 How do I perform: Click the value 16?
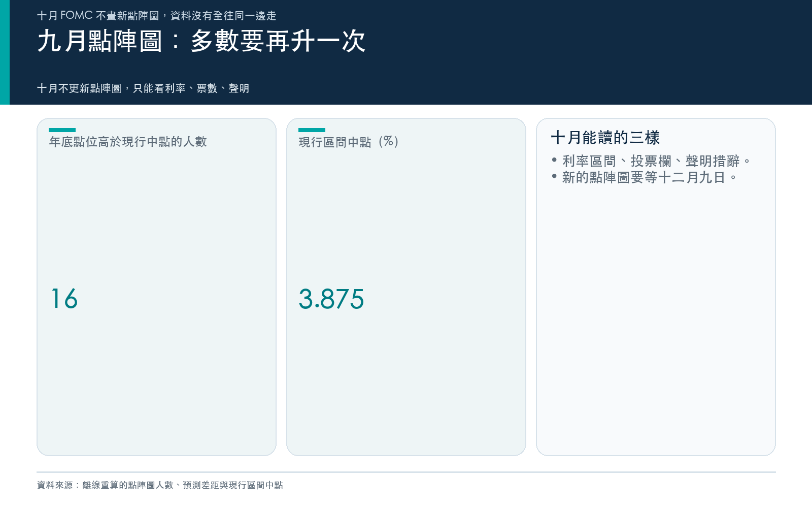coord(64,299)
